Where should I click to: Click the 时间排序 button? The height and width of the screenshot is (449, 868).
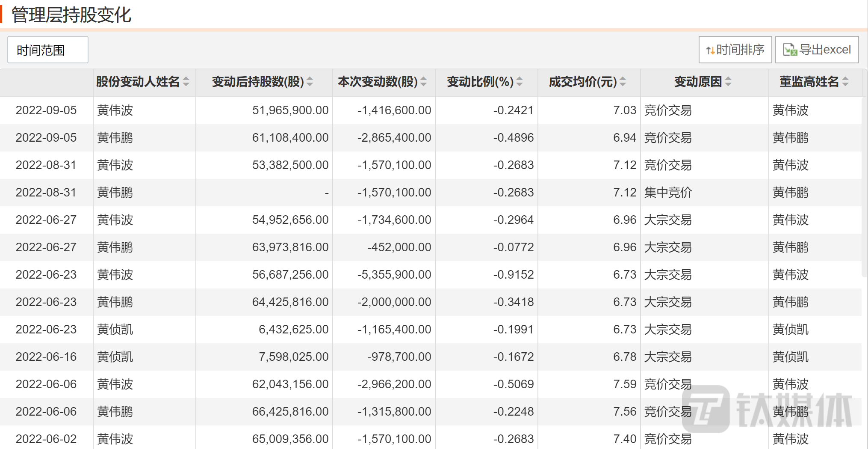(x=735, y=49)
